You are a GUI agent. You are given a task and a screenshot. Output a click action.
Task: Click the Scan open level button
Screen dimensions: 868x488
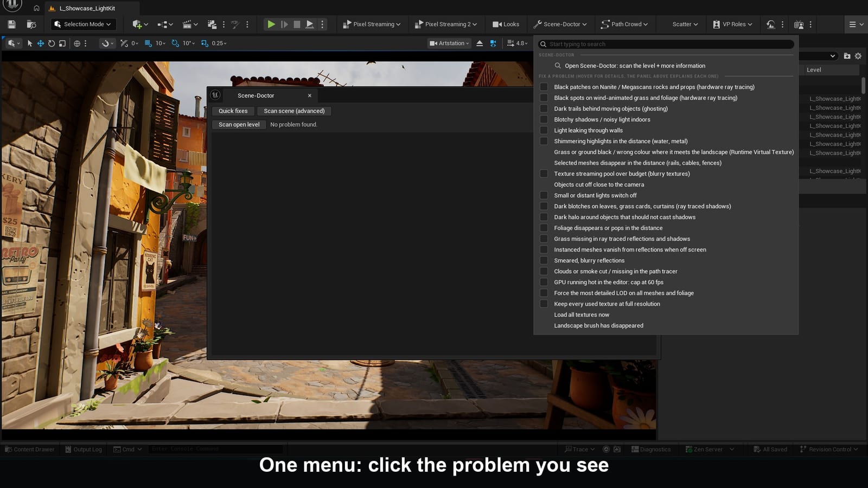239,124
